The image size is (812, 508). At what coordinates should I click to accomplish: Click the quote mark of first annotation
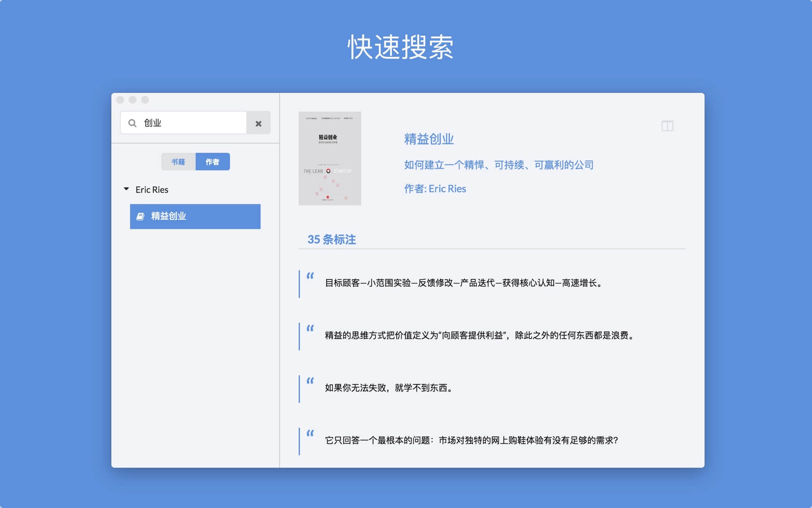point(310,276)
